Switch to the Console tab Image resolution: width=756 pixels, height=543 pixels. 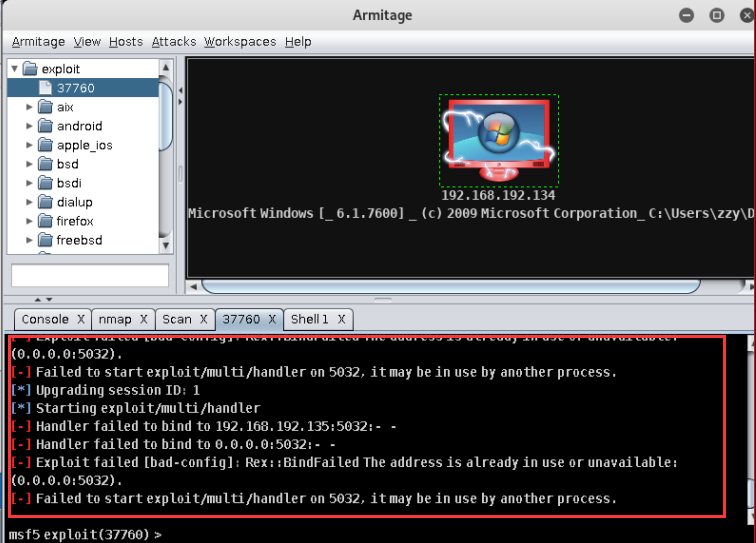pos(45,319)
